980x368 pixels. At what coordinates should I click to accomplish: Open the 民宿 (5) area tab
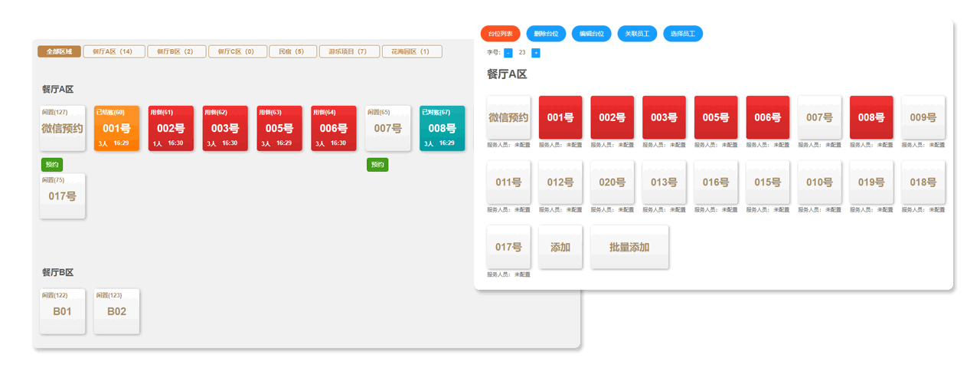tap(292, 51)
